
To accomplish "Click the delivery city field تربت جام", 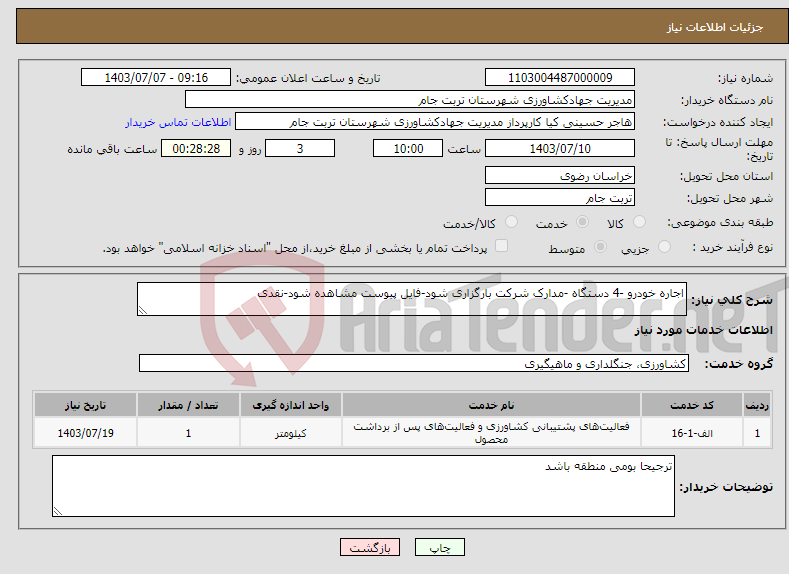I will coord(560,197).
